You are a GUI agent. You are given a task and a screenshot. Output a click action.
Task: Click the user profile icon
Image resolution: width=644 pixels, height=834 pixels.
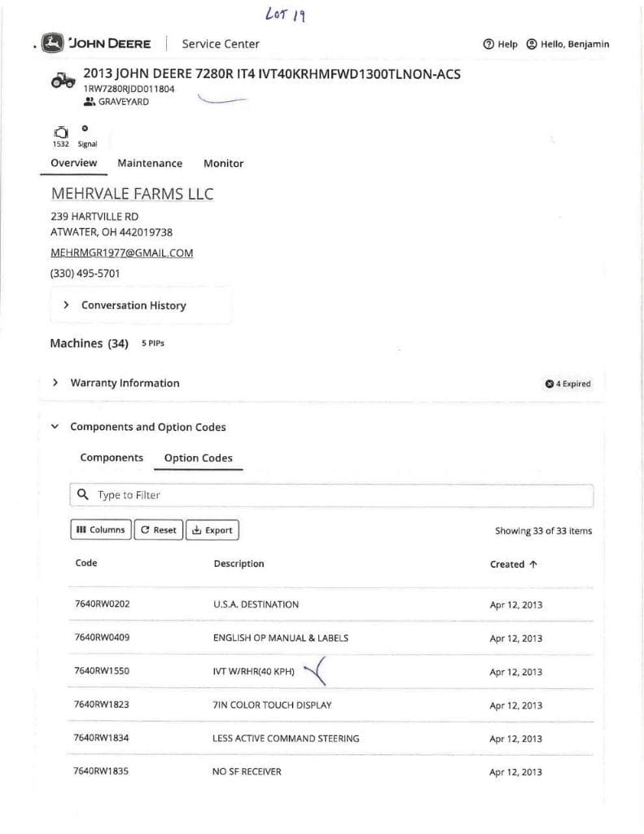(532, 44)
